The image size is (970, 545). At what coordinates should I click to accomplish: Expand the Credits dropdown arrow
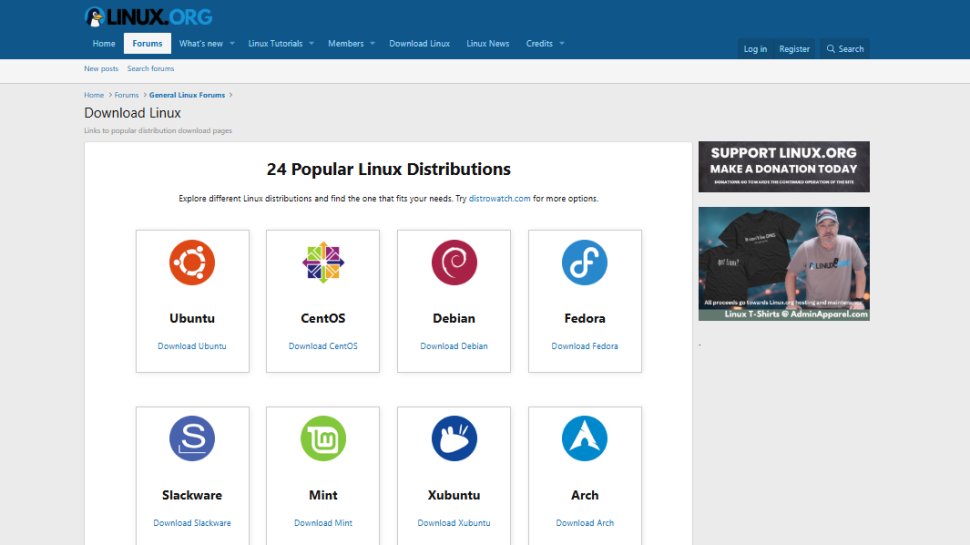(x=562, y=43)
